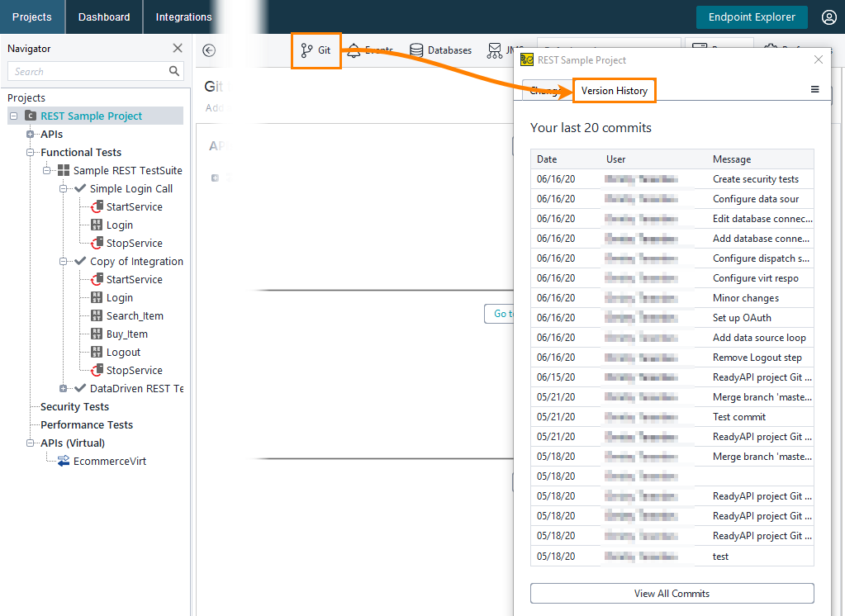Click the View All Commits button

coord(671,593)
